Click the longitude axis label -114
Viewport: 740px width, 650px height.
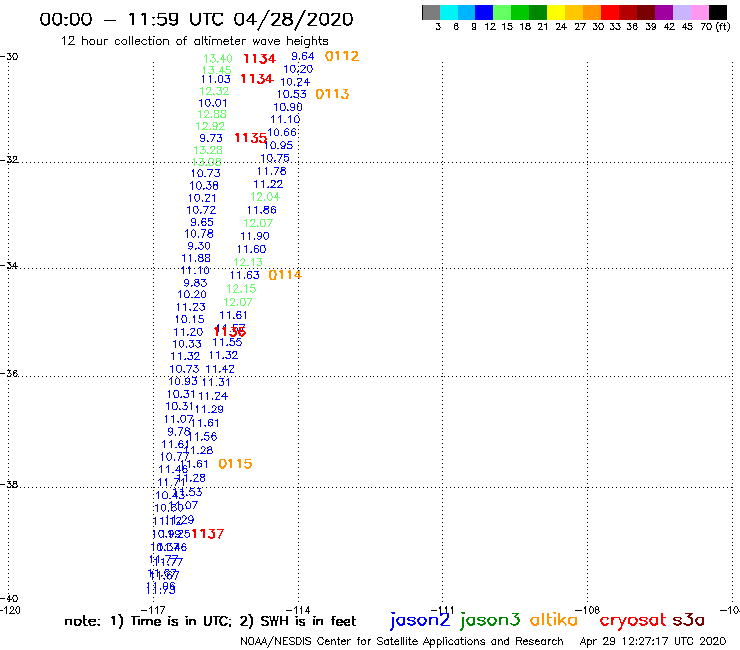point(298,610)
